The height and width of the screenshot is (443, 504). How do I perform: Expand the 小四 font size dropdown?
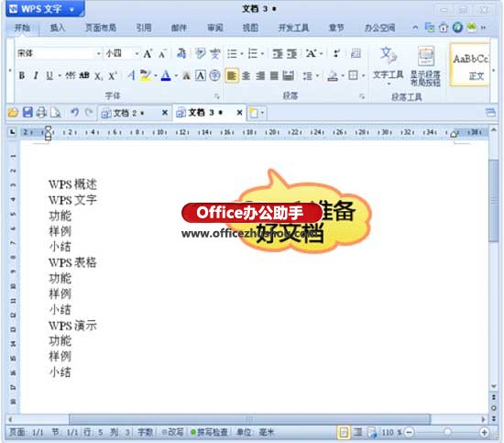tap(137, 53)
